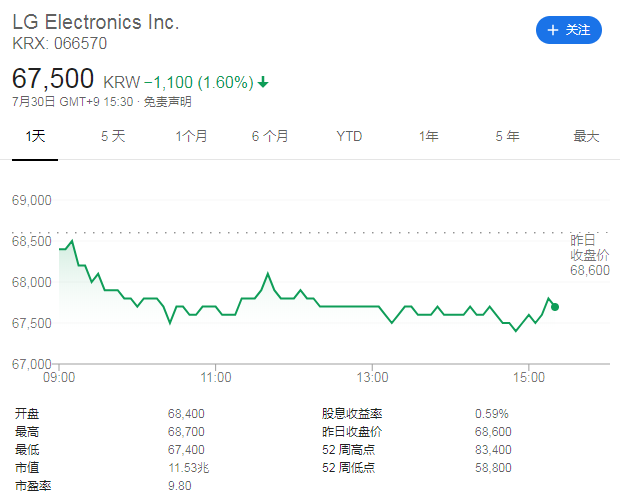Click the 13:00 time axis label
The width and height of the screenshot is (620, 504).
pyautogui.click(x=372, y=377)
